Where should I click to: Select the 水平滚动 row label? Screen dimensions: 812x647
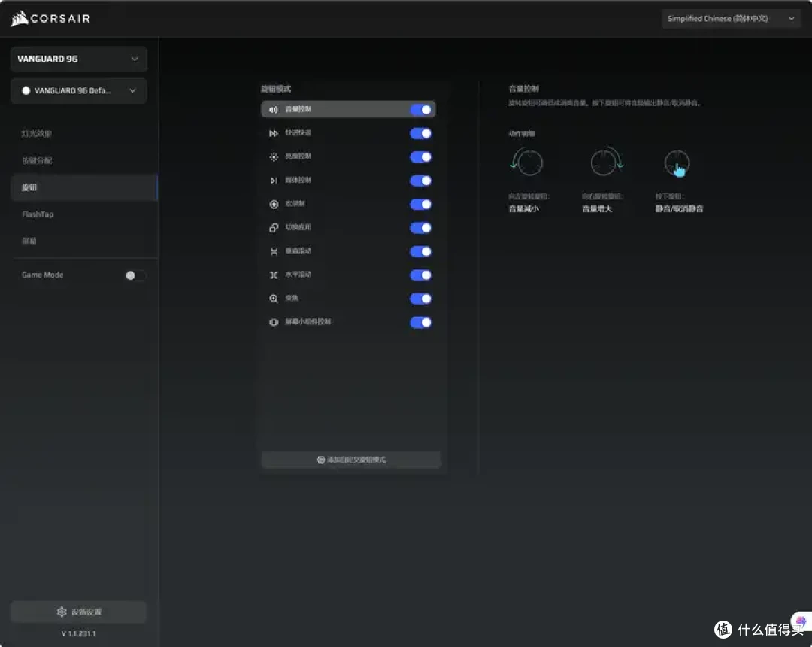point(298,275)
